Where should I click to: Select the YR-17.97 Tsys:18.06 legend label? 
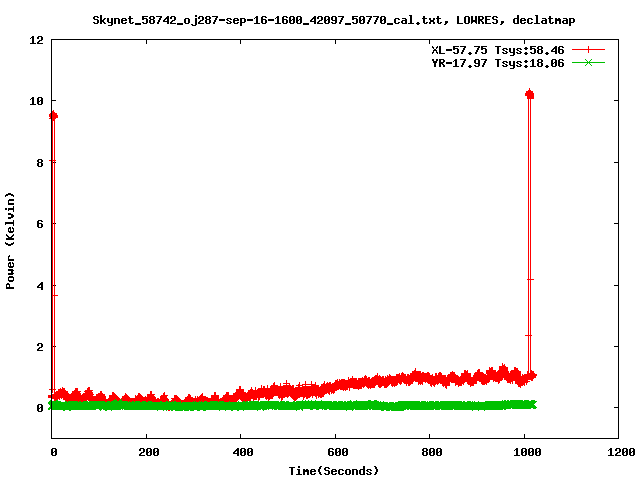coord(498,63)
